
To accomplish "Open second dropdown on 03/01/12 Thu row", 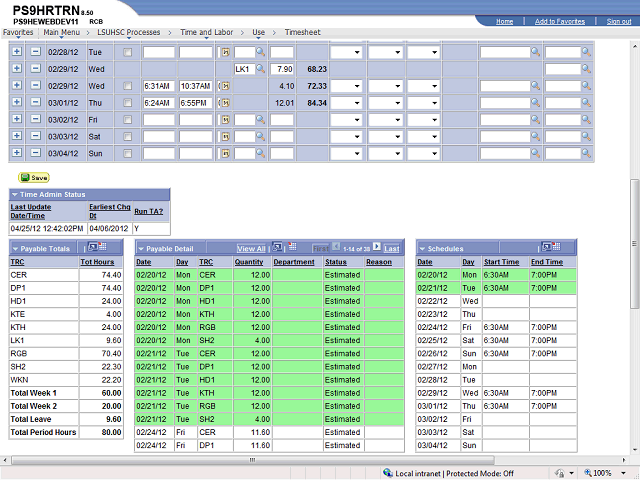I will coord(385,103).
